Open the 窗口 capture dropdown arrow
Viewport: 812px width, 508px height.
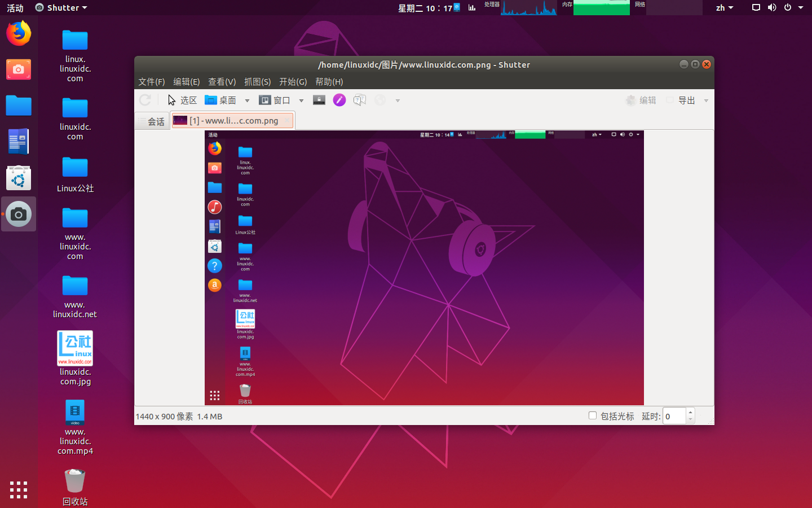tap(301, 100)
